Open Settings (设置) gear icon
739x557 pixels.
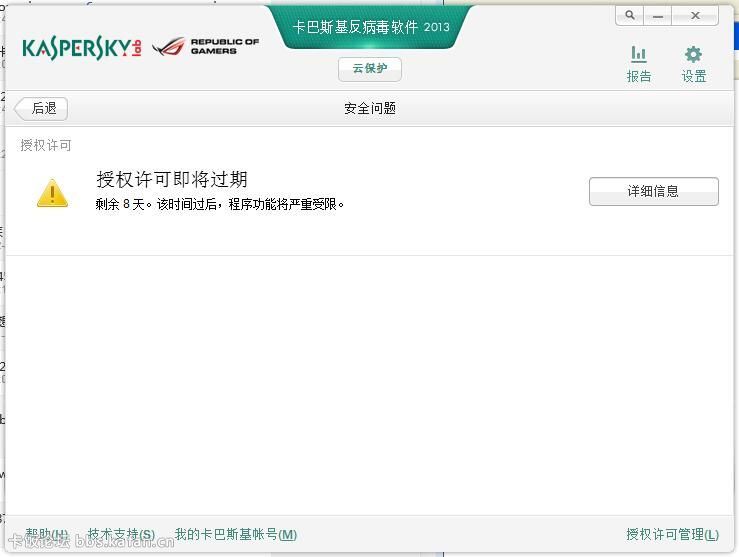click(693, 55)
